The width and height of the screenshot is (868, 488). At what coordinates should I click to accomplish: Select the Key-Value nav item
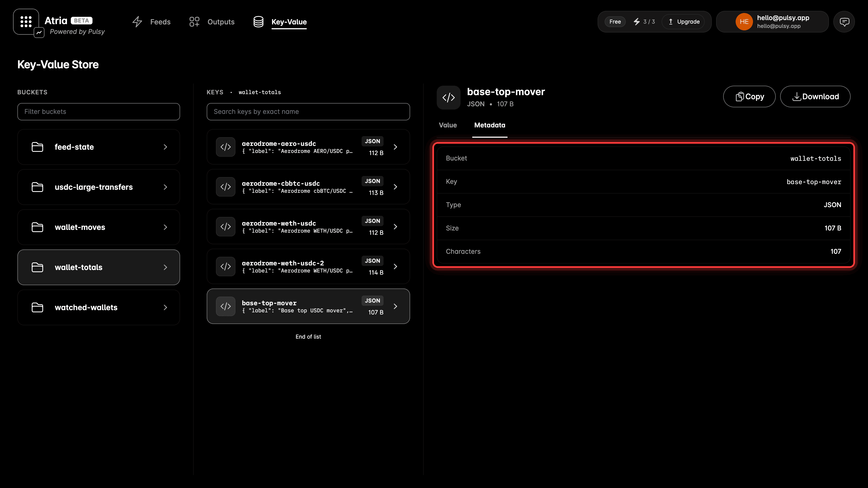point(289,22)
